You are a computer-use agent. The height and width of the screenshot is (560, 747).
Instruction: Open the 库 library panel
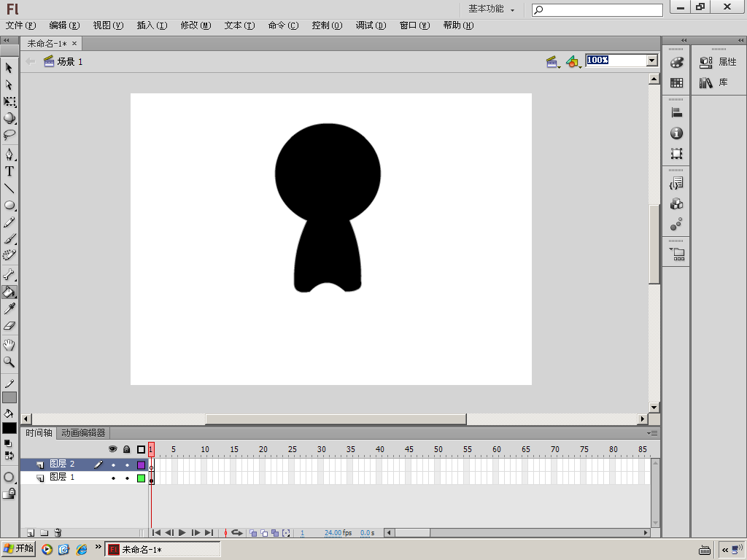coord(713,83)
